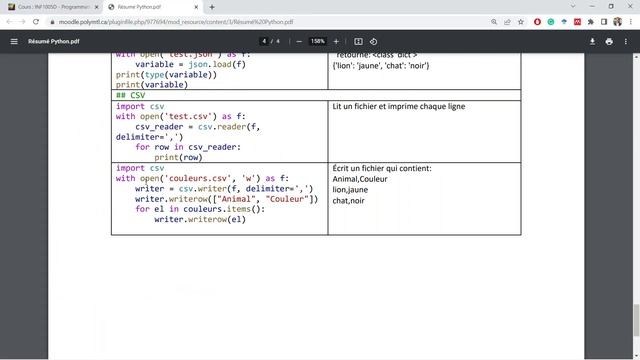640x360 pixels.
Task: Close the Cours INF1005D tab
Action: click(97, 7)
